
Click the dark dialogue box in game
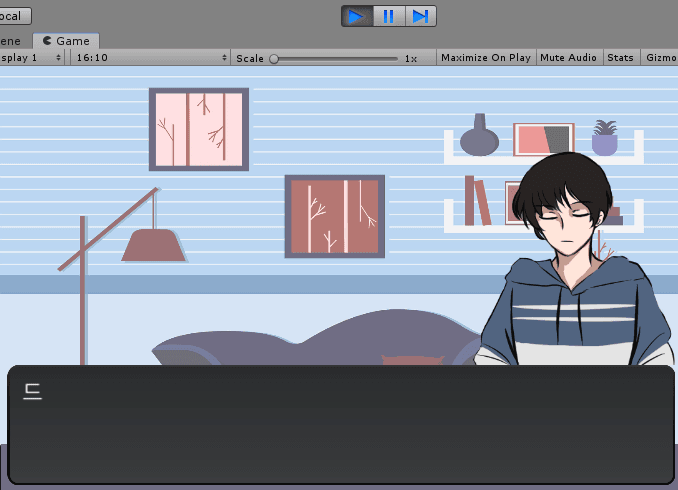[x=341, y=425]
